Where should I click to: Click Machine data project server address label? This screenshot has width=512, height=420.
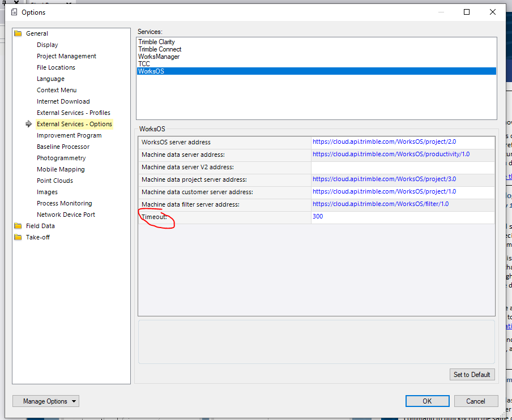click(x=194, y=180)
